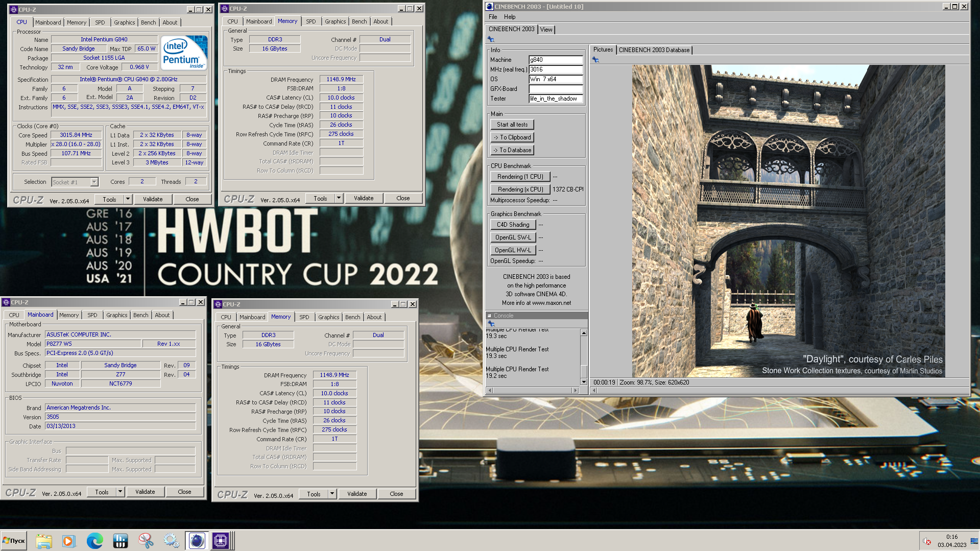Image resolution: width=980 pixels, height=551 pixels.
Task: Expand Tools dropdown arrow in bottom-middle CPU-Z
Action: [x=332, y=494]
